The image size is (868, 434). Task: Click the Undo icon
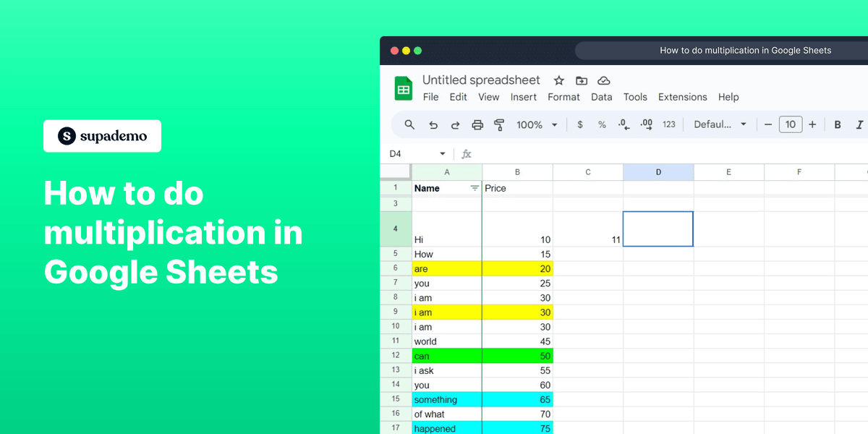(x=433, y=124)
